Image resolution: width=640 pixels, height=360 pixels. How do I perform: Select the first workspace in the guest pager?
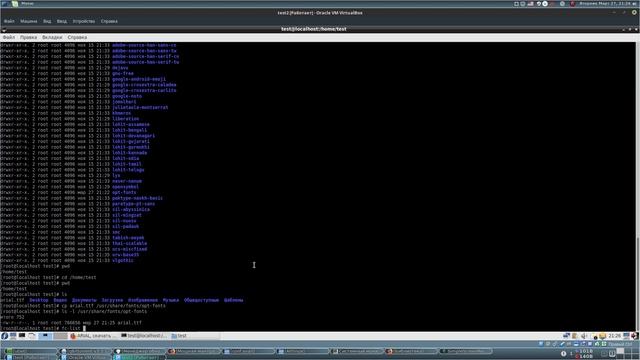click(x=45, y=336)
